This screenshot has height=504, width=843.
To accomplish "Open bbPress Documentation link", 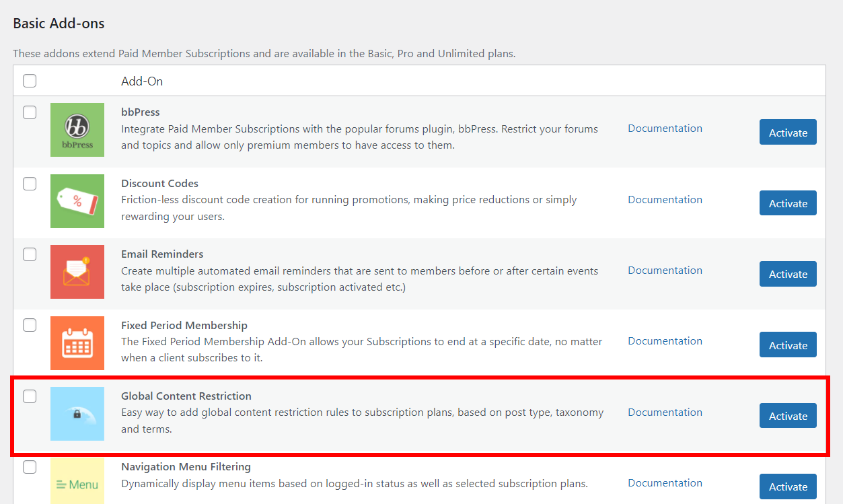I will tap(665, 129).
